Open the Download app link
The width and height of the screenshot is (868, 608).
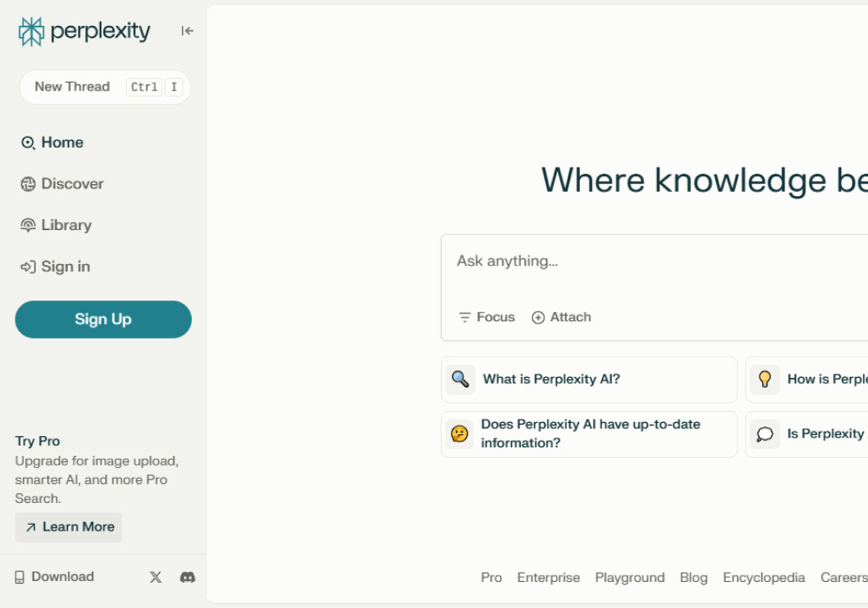click(54, 577)
